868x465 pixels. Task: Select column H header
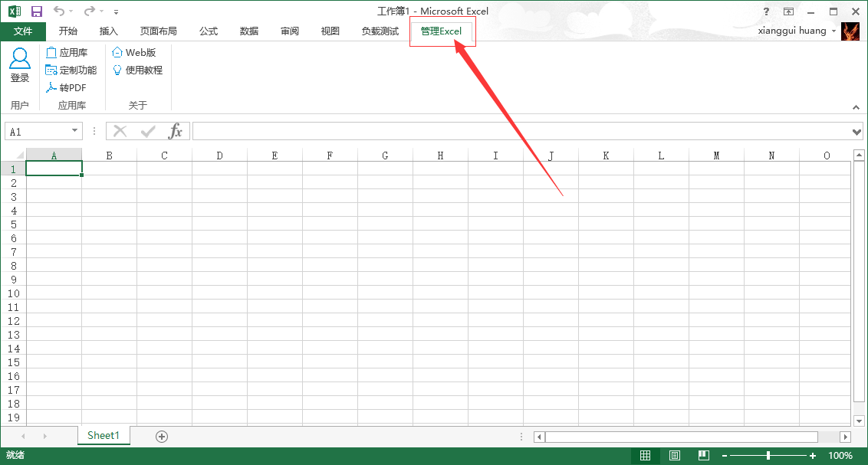440,156
